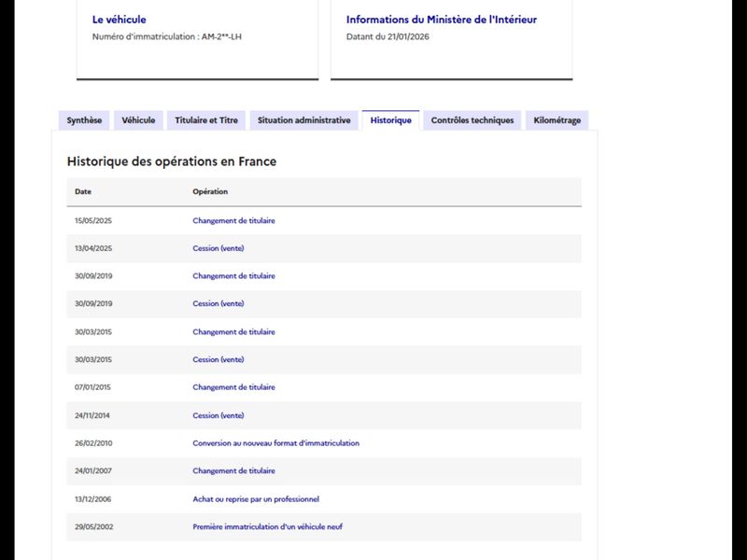Click the Date column header
This screenshot has width=747, height=560.
83,191
